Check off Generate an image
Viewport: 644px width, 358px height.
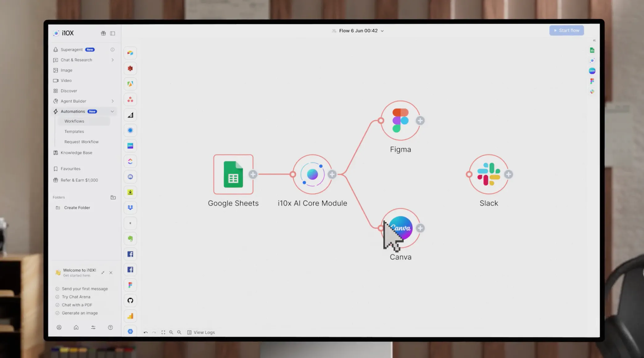coord(57,313)
